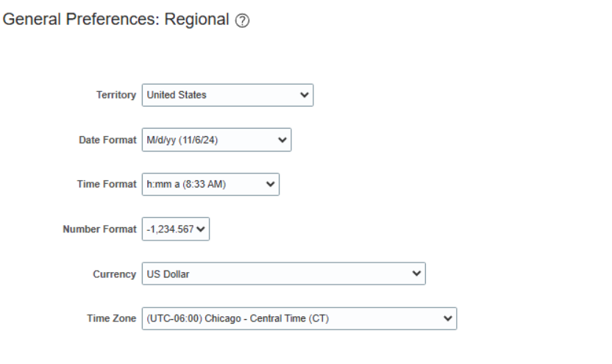Click the Time Zone field label
The width and height of the screenshot is (612, 364).
(x=111, y=318)
